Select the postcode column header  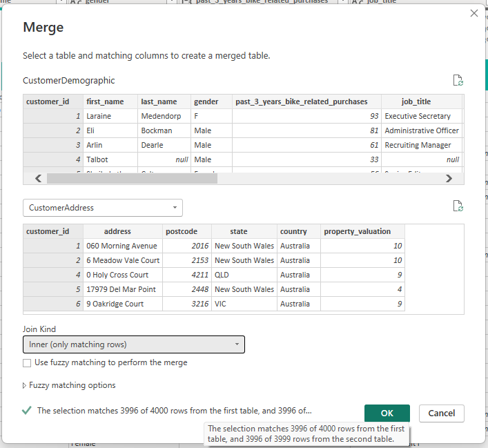point(182,231)
